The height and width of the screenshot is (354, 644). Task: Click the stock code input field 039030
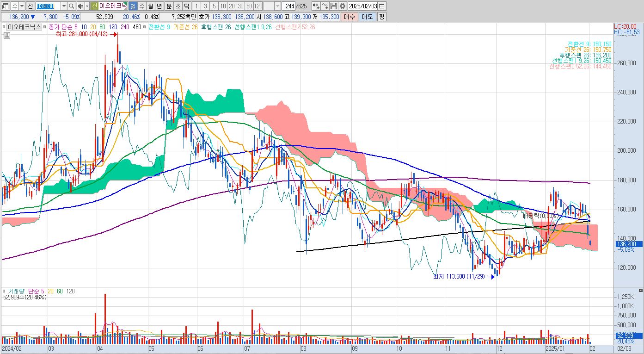[x=48, y=6]
